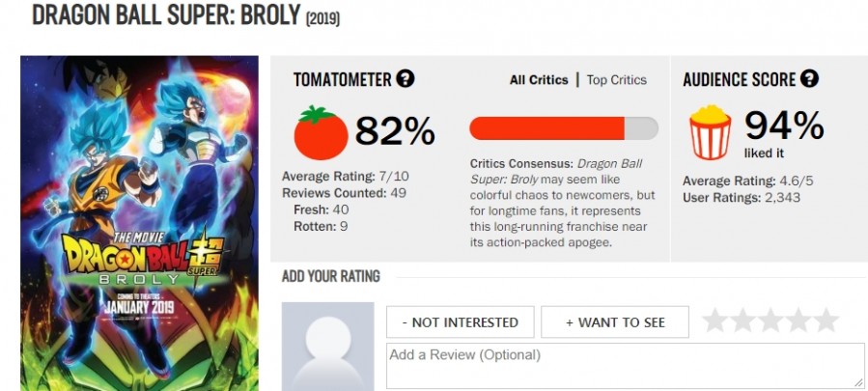The height and width of the screenshot is (391, 868).
Task: Rate the movie four stars
Action: tap(798, 321)
